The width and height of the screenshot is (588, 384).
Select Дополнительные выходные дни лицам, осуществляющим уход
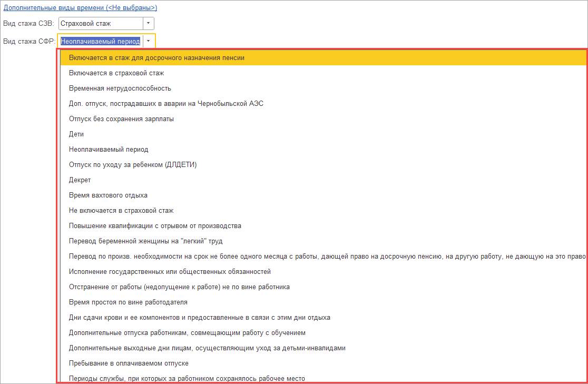pyautogui.click(x=324, y=348)
